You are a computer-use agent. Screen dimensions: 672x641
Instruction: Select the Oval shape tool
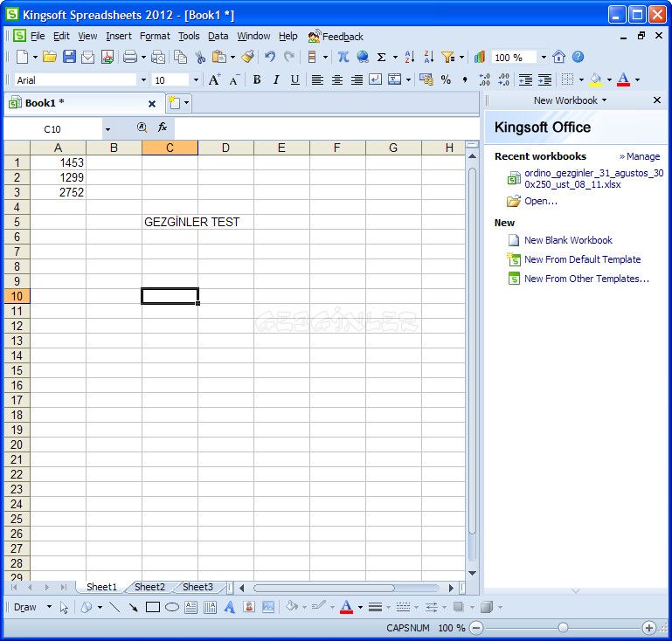click(x=172, y=607)
